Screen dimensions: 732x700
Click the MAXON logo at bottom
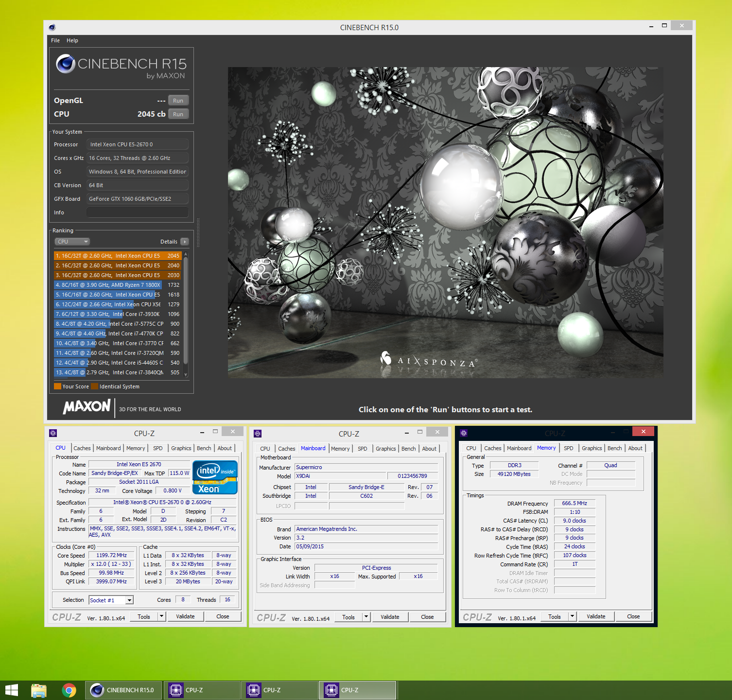[x=87, y=406]
